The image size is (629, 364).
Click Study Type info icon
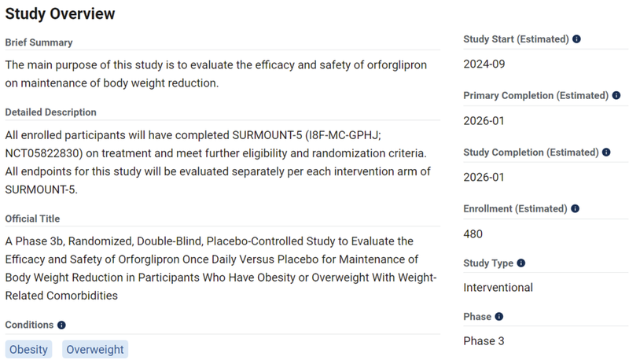coord(520,263)
